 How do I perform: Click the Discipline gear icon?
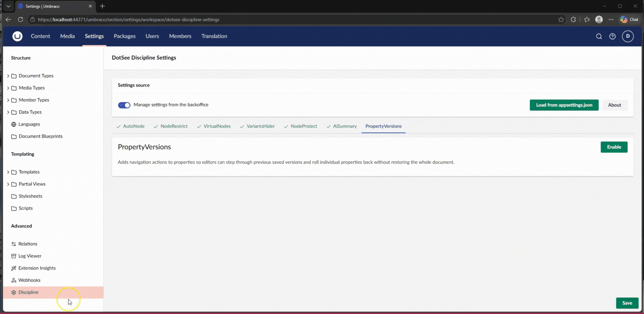pyautogui.click(x=14, y=292)
